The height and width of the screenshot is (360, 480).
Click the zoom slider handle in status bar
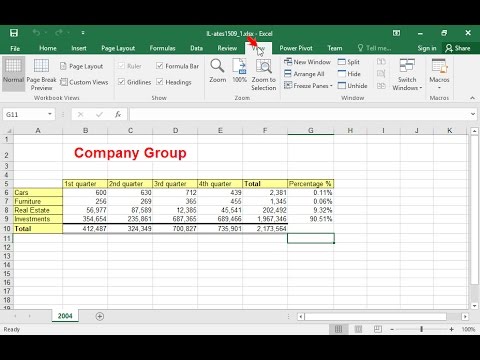tap(422, 329)
